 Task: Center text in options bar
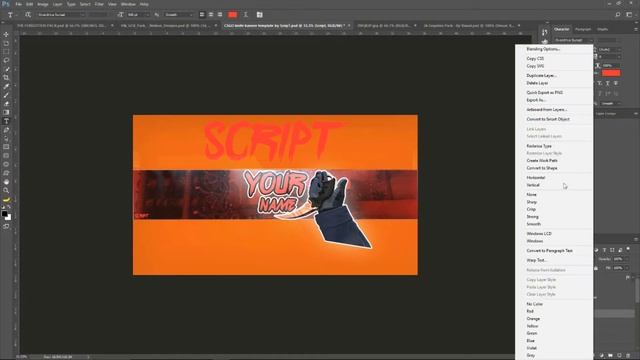(x=211, y=15)
